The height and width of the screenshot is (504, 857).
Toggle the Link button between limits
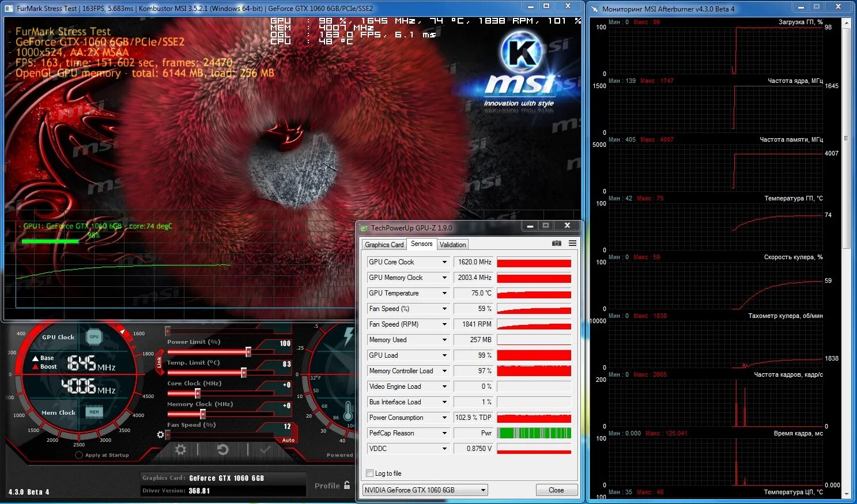point(160,363)
